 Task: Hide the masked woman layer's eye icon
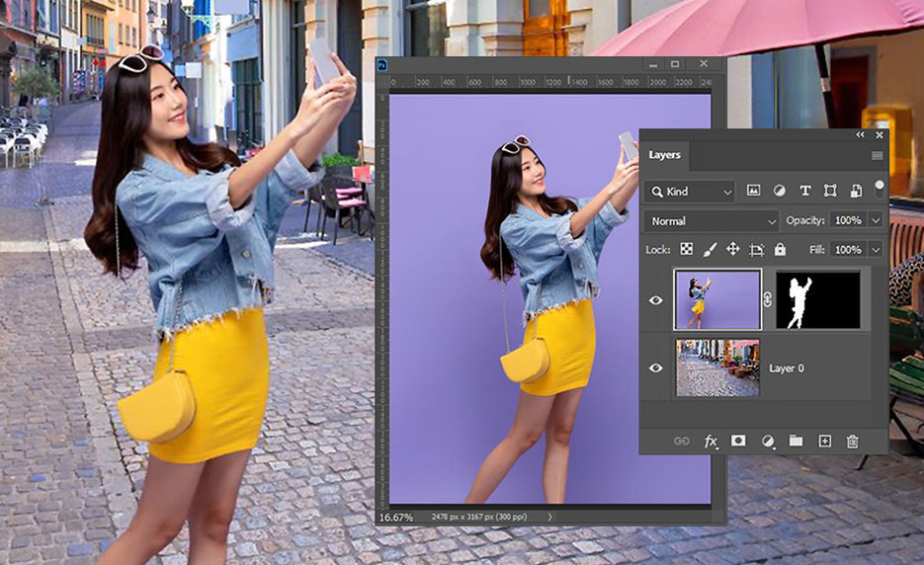coord(656,299)
